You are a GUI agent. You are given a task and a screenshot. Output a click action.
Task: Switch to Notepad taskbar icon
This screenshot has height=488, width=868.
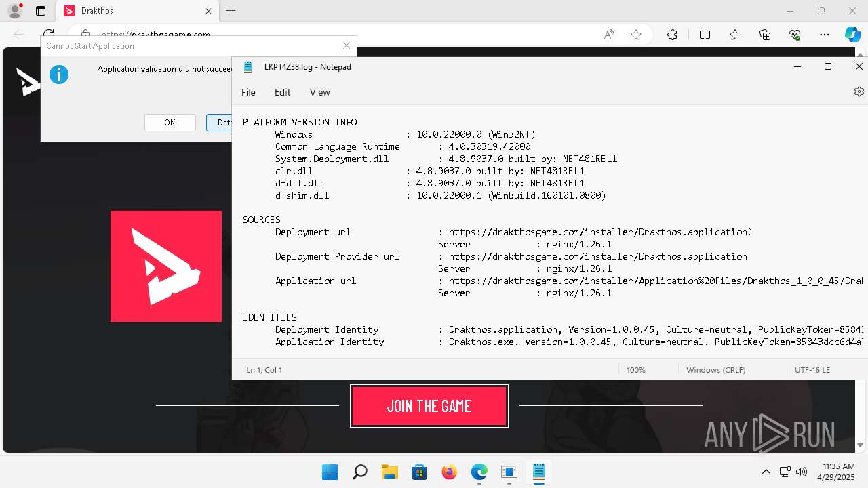539,472
